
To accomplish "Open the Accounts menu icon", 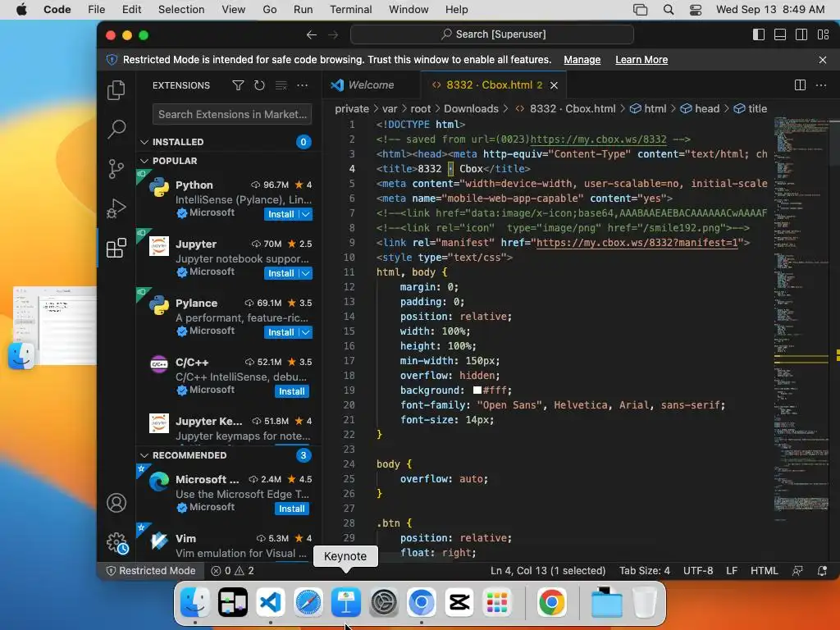I will pos(116,503).
